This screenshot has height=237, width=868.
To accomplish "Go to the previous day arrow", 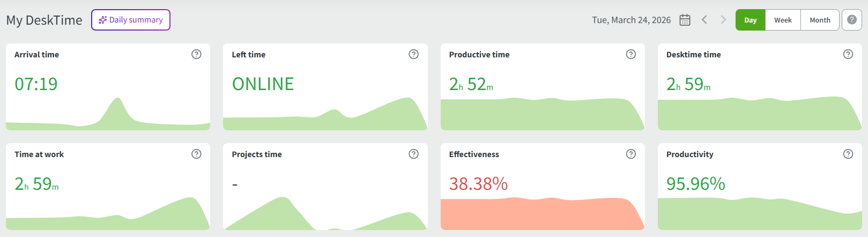I will (x=704, y=20).
